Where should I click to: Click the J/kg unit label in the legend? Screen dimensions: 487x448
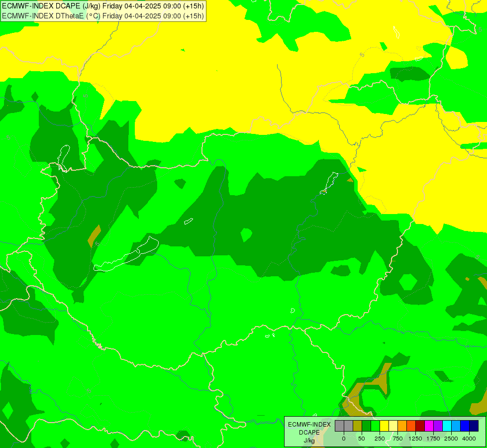click(x=309, y=441)
